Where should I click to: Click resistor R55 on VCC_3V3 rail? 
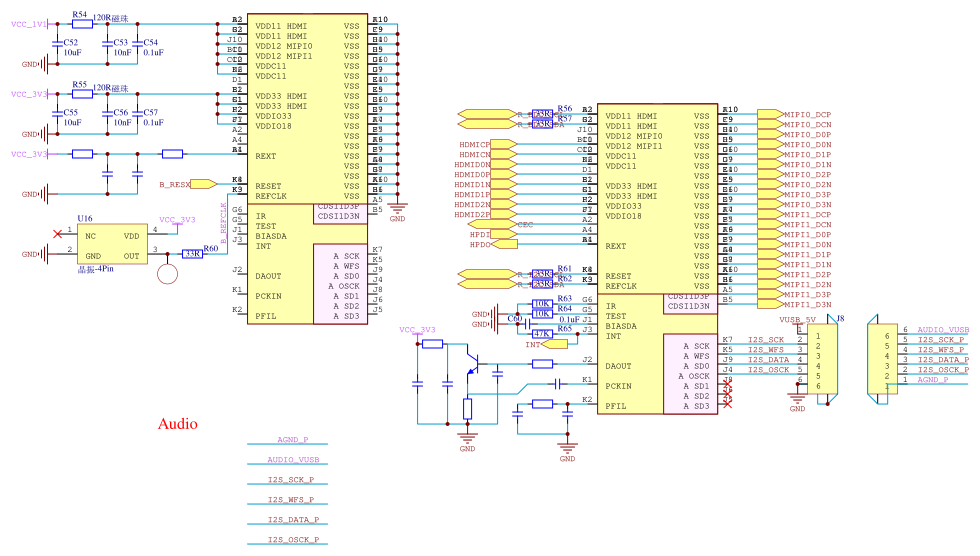[x=81, y=95]
